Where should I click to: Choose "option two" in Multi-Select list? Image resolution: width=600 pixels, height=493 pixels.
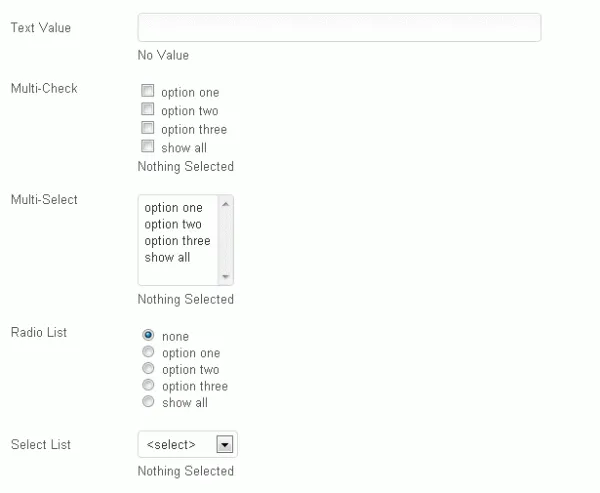point(173,225)
